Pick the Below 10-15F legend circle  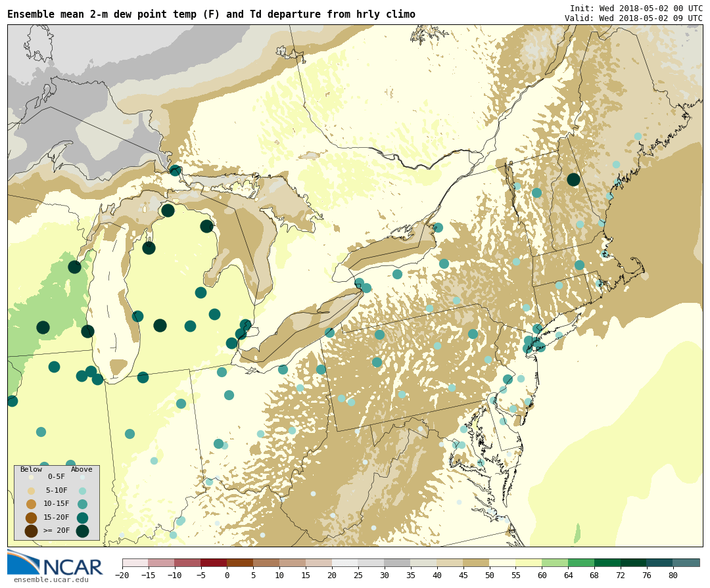[31, 504]
